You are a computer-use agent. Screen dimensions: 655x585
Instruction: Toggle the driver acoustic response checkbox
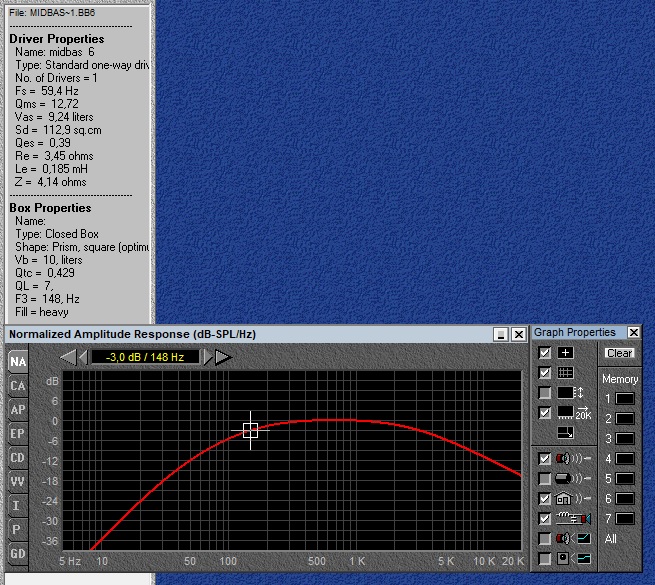pyautogui.click(x=545, y=458)
